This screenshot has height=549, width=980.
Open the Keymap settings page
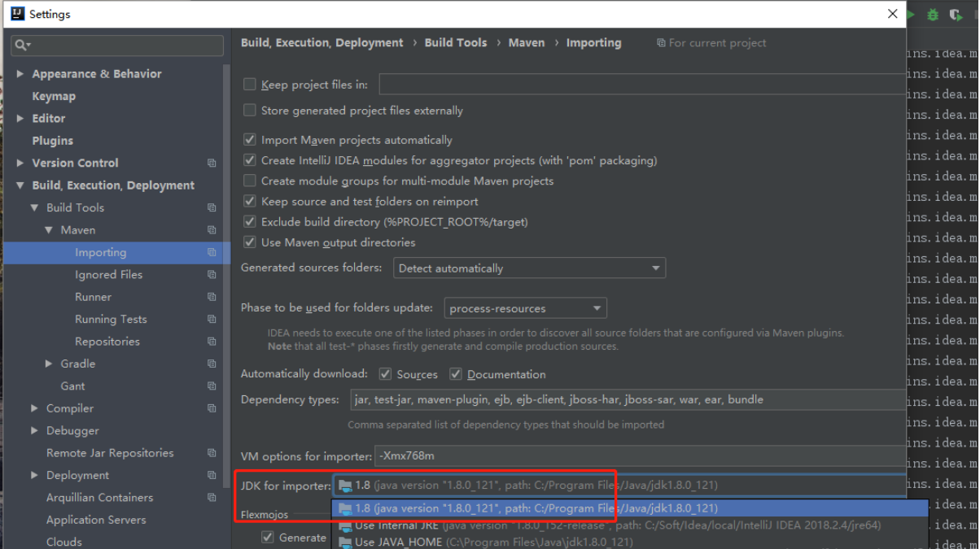pyautogui.click(x=54, y=96)
